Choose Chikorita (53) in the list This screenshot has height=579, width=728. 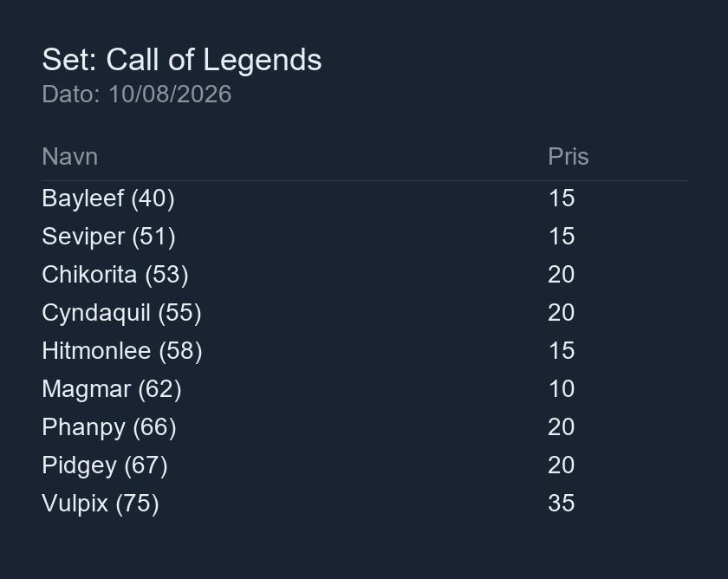click(115, 275)
